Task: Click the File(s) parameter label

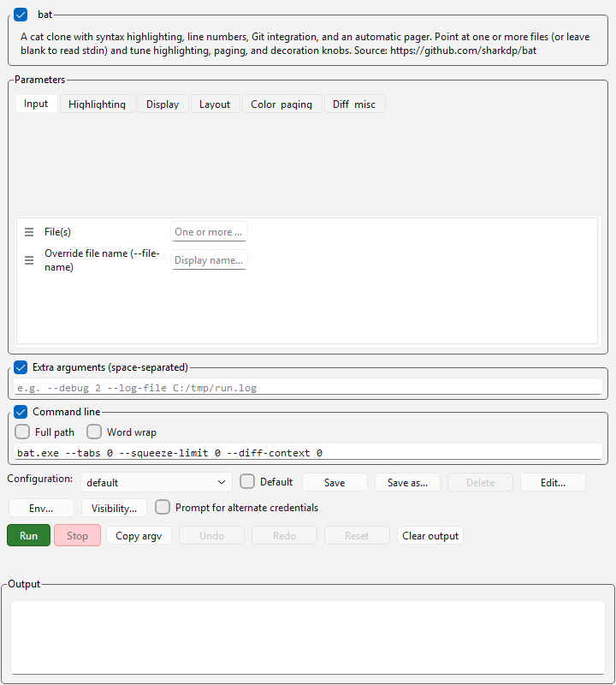Action: tap(57, 232)
